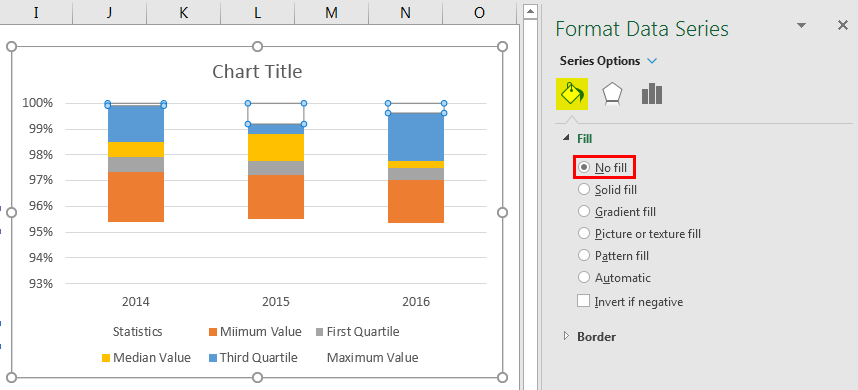This screenshot has width=858, height=390.
Task: Open the Fill & Line paint bucket tab
Action: [572, 94]
